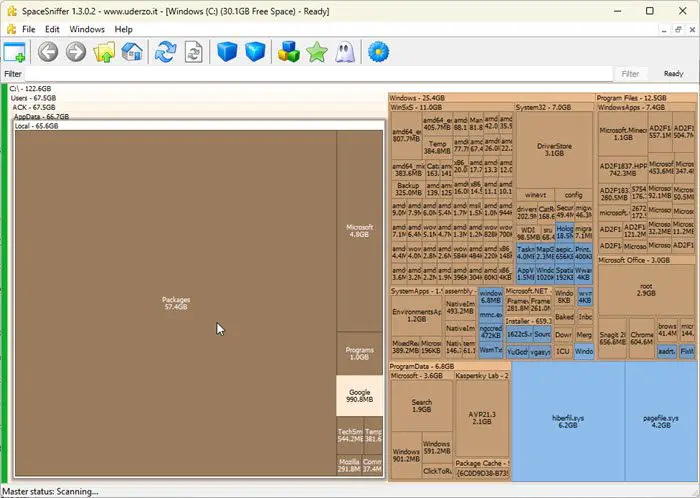
Task: Select the Search 1.9GB block
Action: coord(421,406)
